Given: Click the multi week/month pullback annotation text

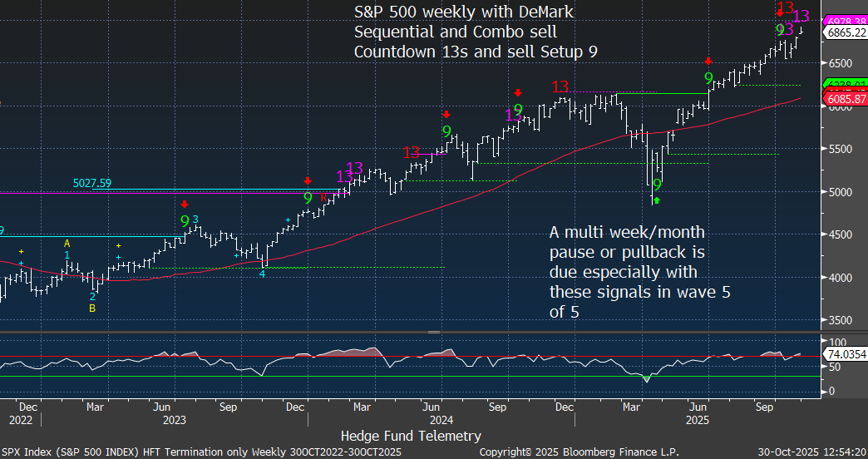Looking at the screenshot, I should (x=639, y=271).
